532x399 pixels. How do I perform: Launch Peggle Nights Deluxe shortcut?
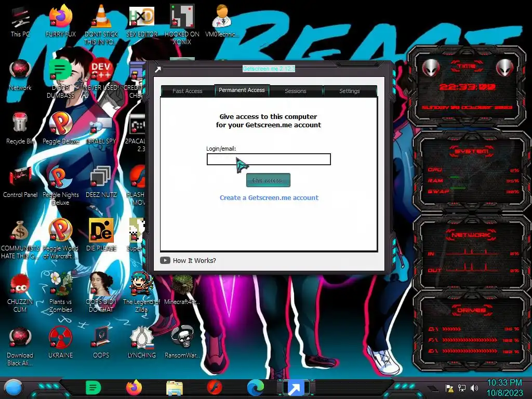(x=60, y=185)
